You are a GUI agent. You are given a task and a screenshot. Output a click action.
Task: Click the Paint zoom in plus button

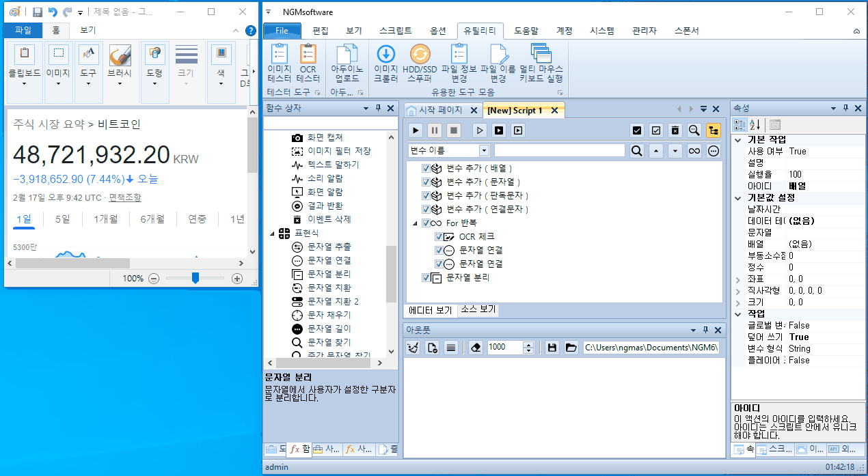tap(237, 279)
